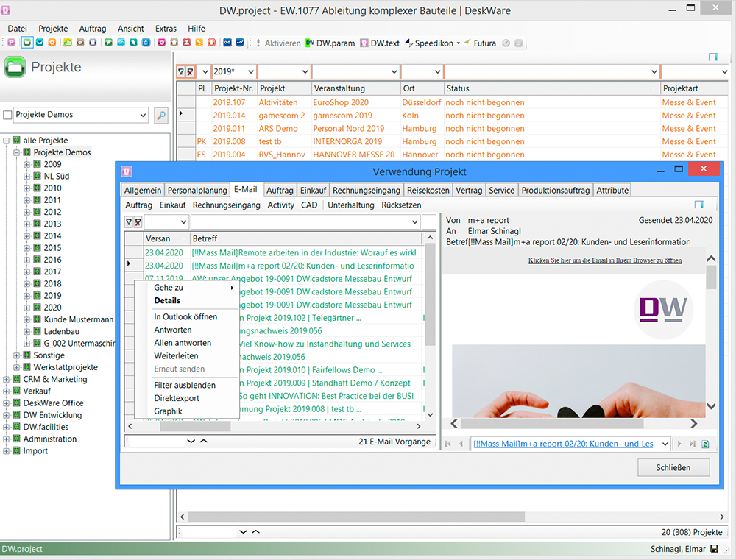
Task: Click the green refresh icon in email navigator
Action: (x=705, y=444)
